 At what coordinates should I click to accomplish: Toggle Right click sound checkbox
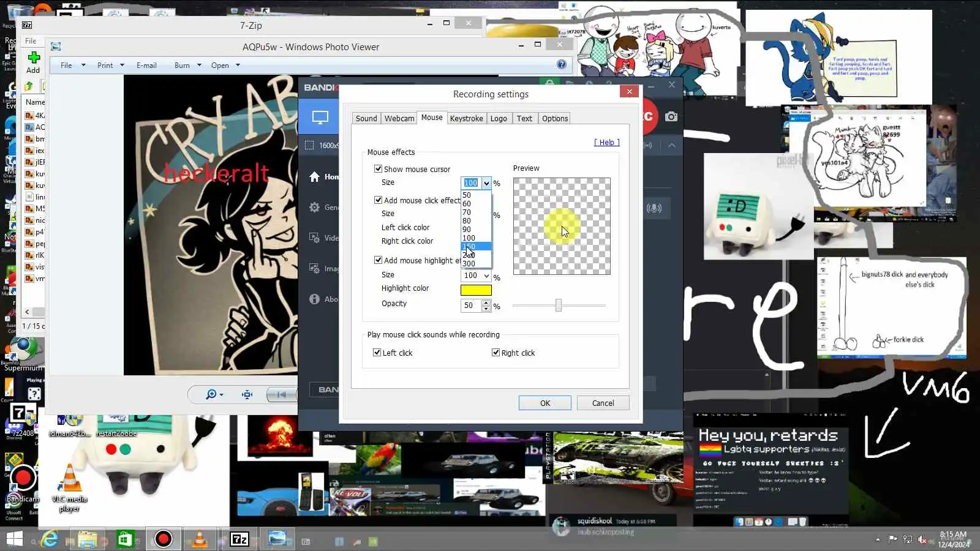496,353
